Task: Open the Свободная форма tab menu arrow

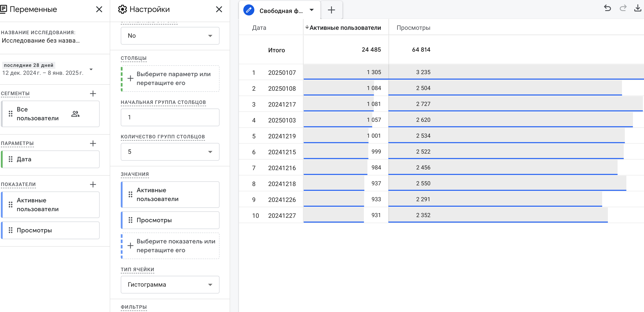Action: [311, 10]
